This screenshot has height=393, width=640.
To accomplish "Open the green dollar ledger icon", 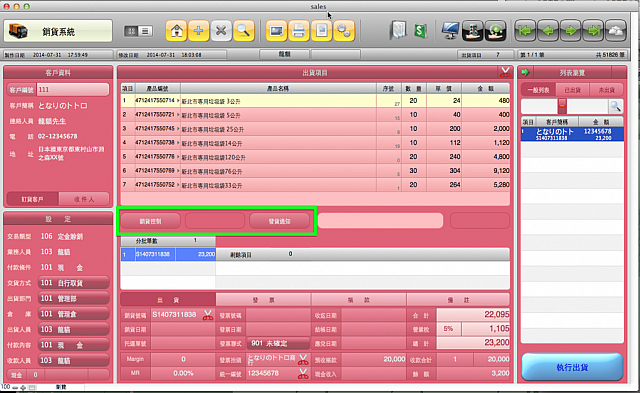I will pos(420,31).
